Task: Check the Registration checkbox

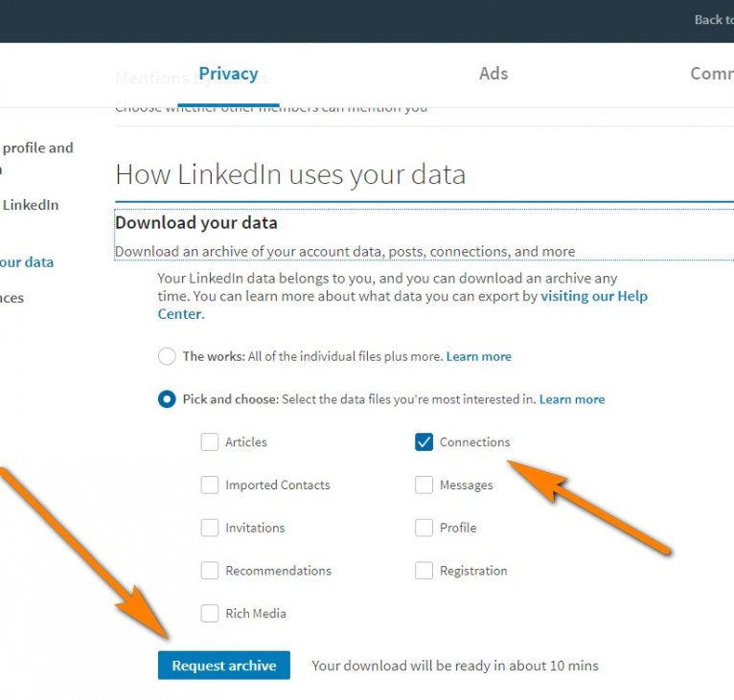Action: coord(424,571)
